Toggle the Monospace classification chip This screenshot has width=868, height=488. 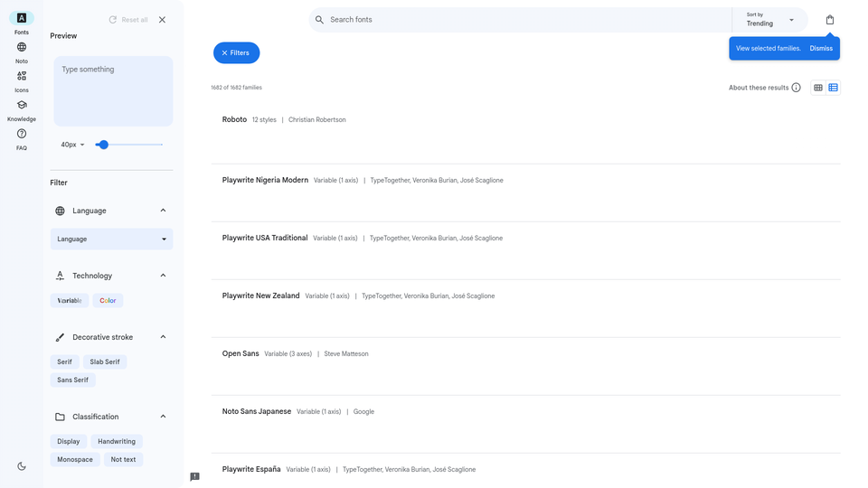pyautogui.click(x=75, y=460)
